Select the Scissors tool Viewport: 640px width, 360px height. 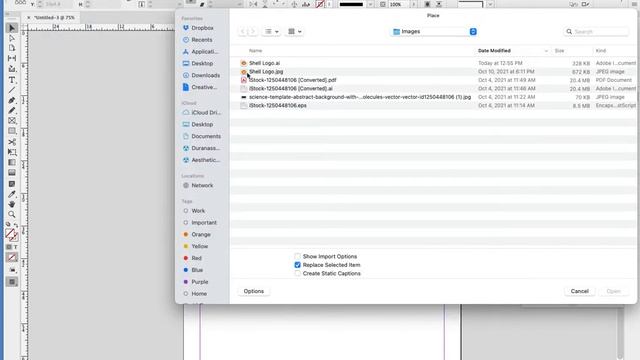coord(12,142)
